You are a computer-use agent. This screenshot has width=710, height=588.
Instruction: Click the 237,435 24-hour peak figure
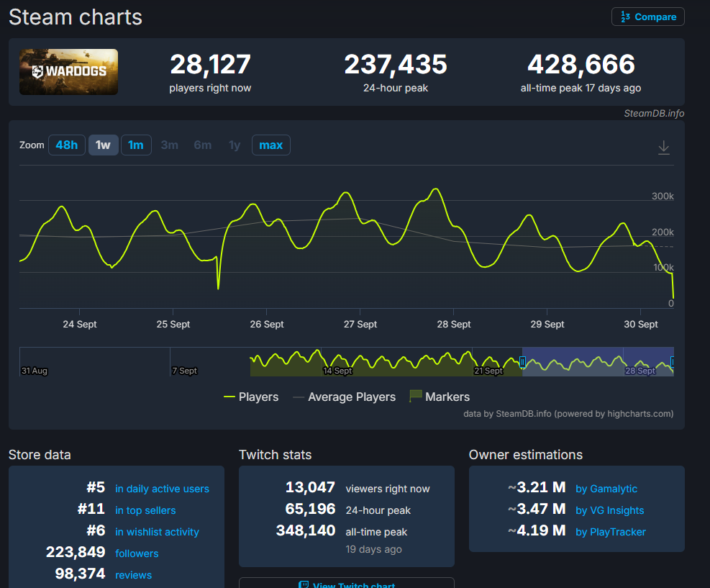396,64
